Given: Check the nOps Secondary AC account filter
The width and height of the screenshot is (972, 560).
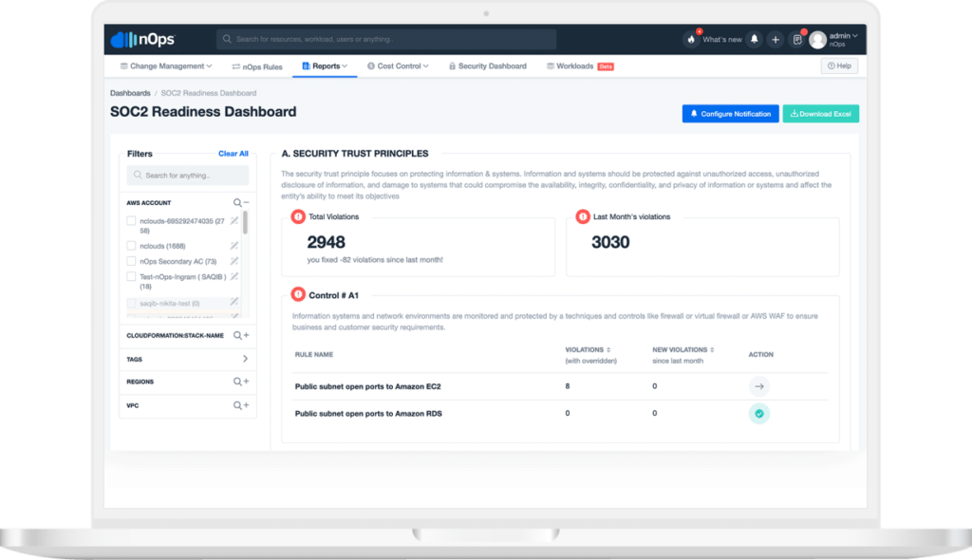Looking at the screenshot, I should (130, 262).
